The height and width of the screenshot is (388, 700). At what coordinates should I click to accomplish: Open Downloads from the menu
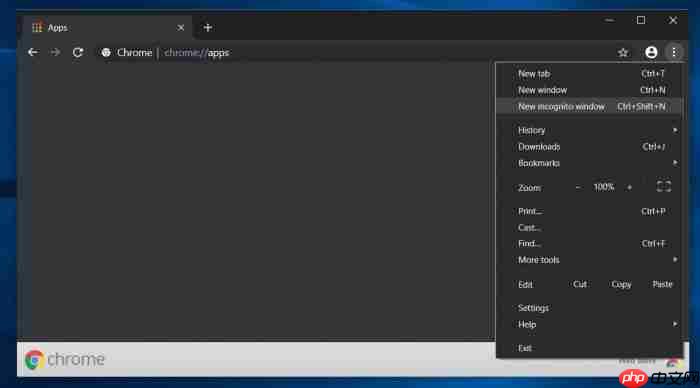(x=589, y=147)
